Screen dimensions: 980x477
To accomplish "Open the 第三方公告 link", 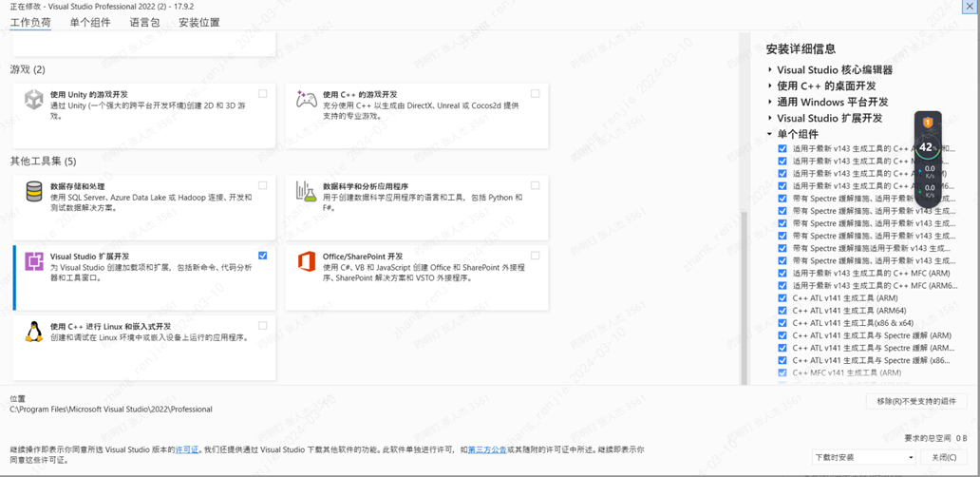I will click(487, 449).
